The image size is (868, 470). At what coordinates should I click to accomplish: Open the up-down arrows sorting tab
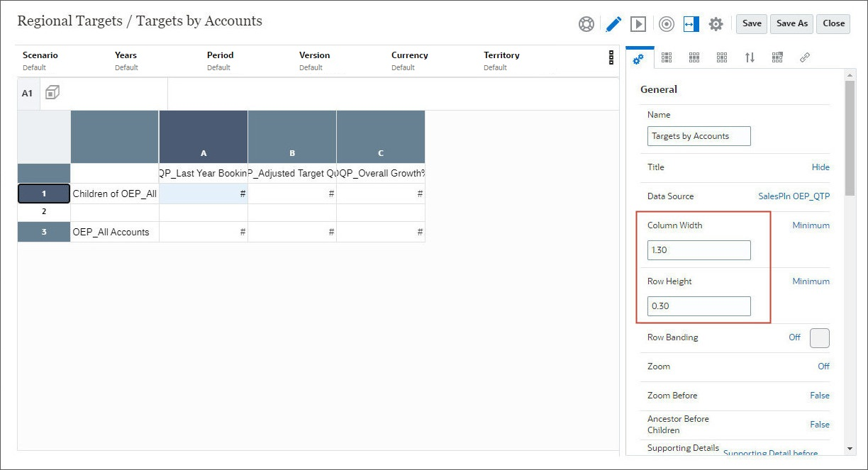(x=750, y=58)
